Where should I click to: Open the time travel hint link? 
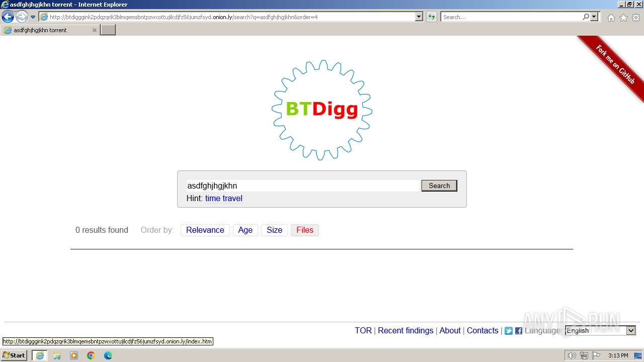pos(224,199)
